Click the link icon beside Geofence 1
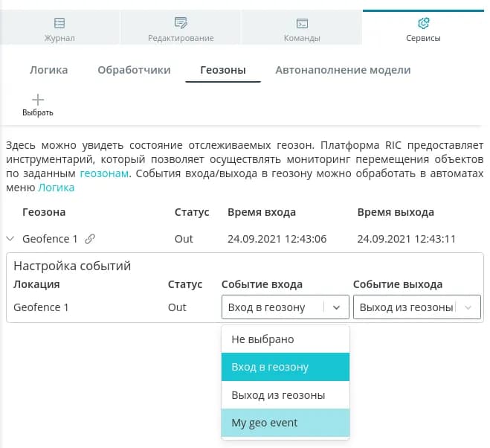The image size is (490, 448). coord(90,239)
